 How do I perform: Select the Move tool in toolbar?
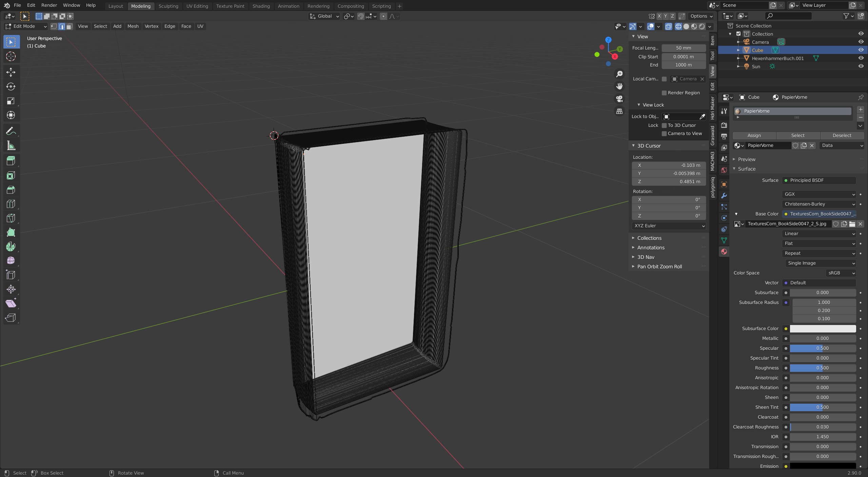pyautogui.click(x=11, y=72)
